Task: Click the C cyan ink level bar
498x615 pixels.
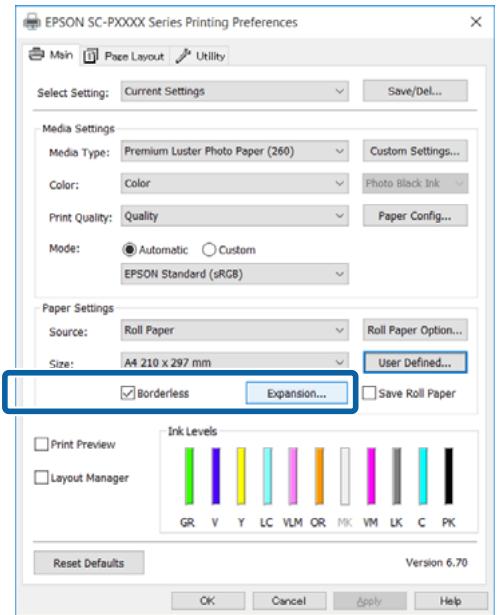Action: [423, 476]
